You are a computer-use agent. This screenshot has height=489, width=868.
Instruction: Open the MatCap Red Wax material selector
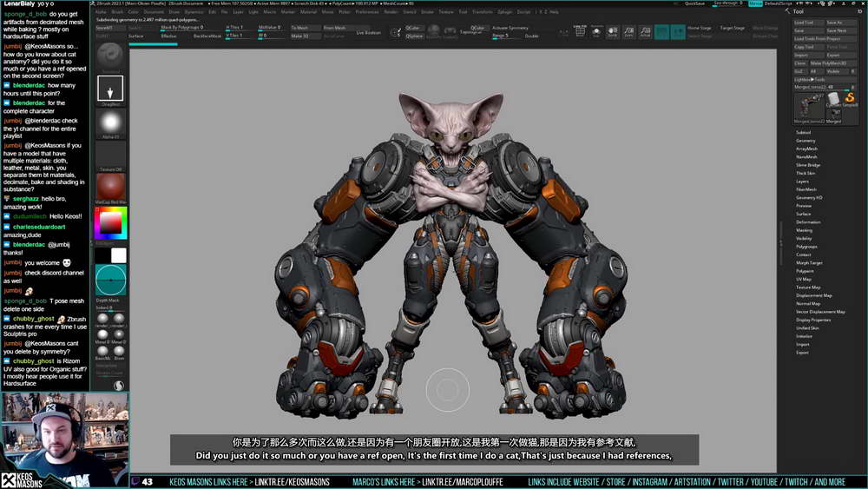[110, 188]
